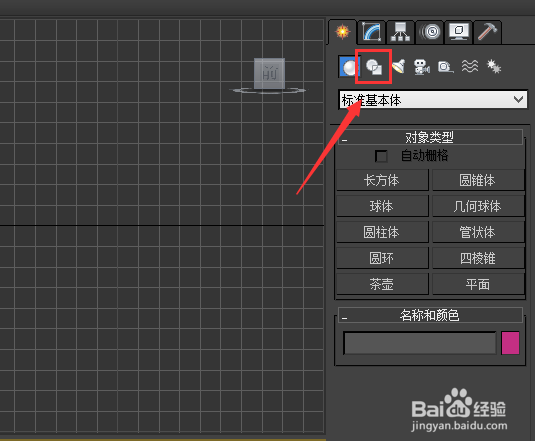Click the 茶壶 button
535x441 pixels.
(x=382, y=284)
